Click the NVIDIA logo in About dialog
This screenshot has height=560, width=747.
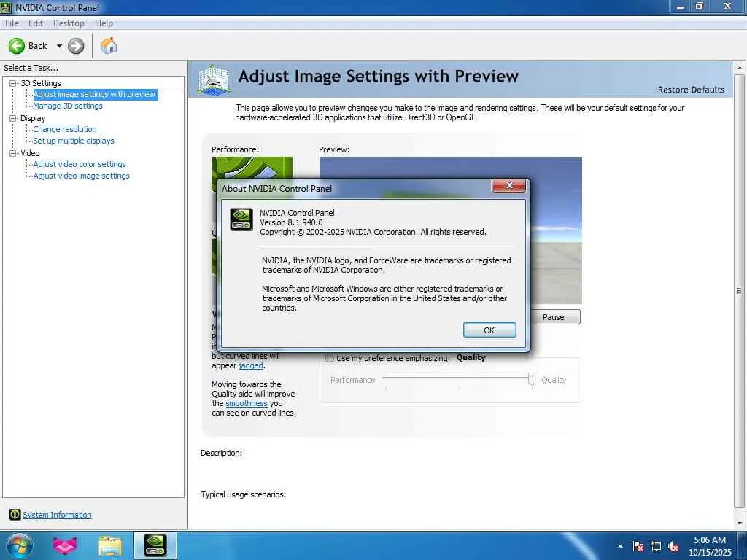(241, 219)
